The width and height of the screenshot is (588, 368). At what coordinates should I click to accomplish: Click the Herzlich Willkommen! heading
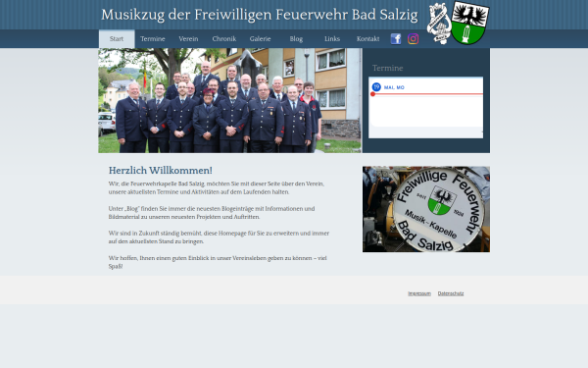[x=161, y=171]
